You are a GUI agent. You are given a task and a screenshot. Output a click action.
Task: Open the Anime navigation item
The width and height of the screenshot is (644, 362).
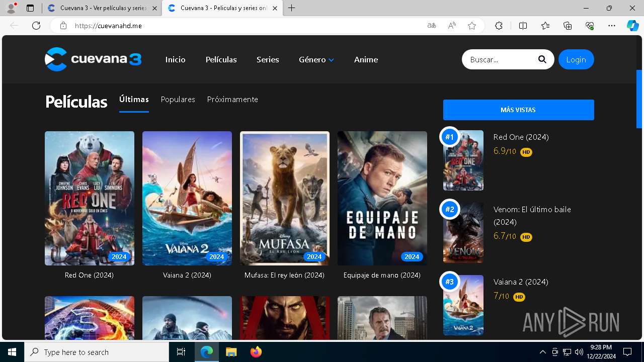click(366, 59)
